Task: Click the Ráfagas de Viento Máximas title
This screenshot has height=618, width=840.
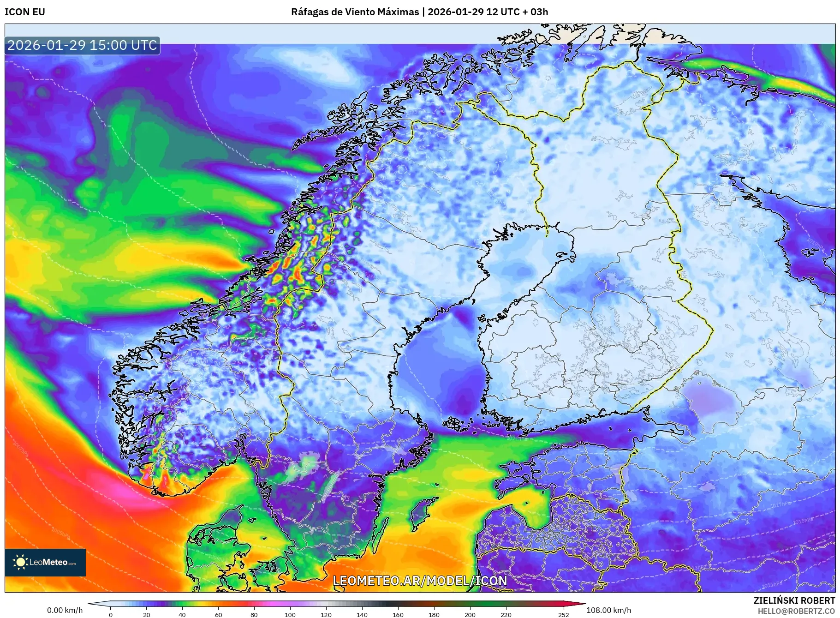Action: (355, 12)
